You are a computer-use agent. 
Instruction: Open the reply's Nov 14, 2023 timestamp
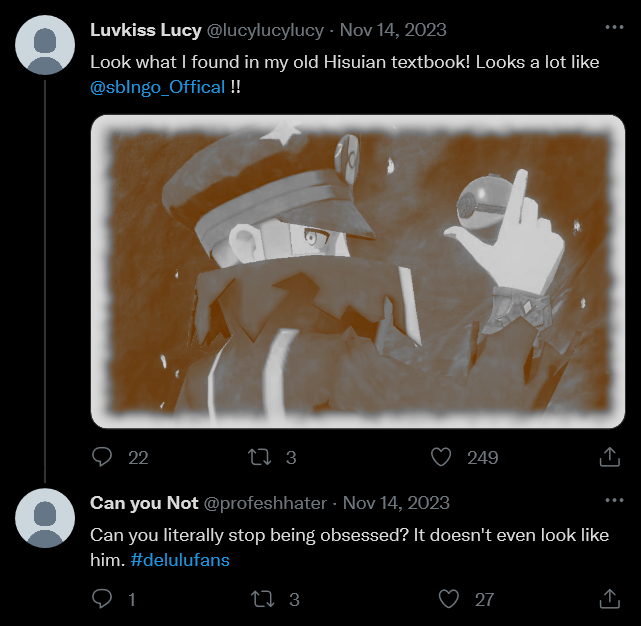point(396,502)
